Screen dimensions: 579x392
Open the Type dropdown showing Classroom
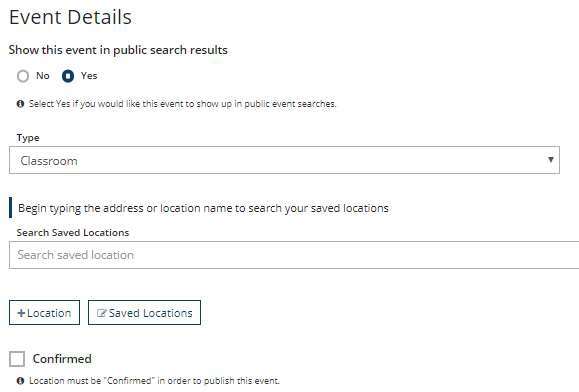coord(284,160)
